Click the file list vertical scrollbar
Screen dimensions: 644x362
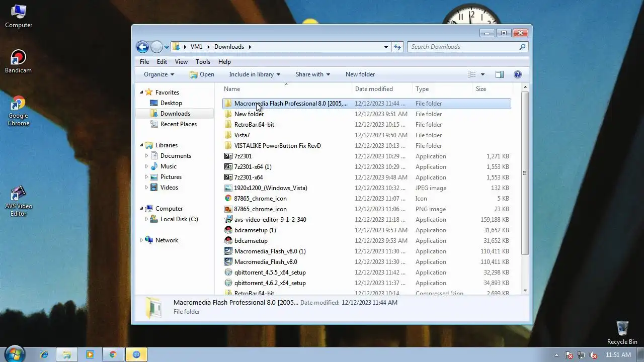pos(525,172)
